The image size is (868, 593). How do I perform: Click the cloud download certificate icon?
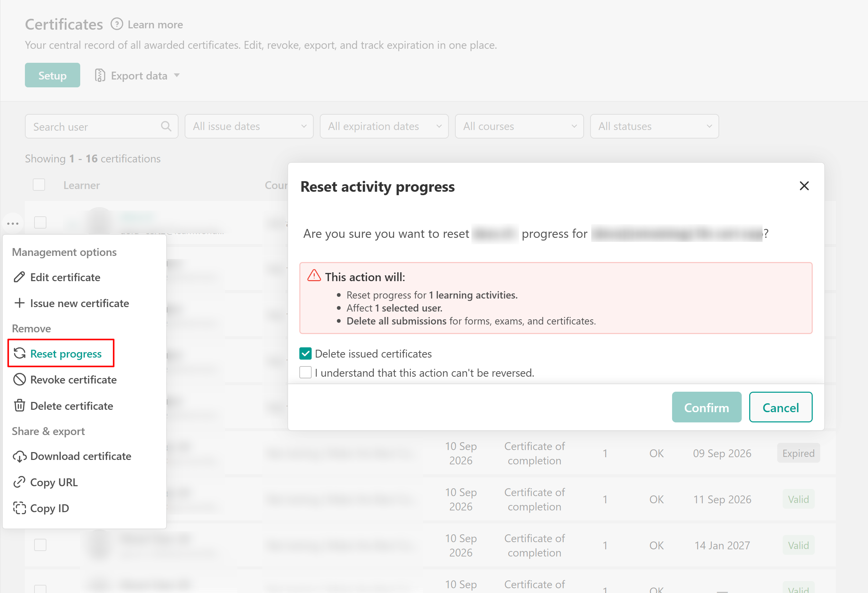[x=19, y=456]
